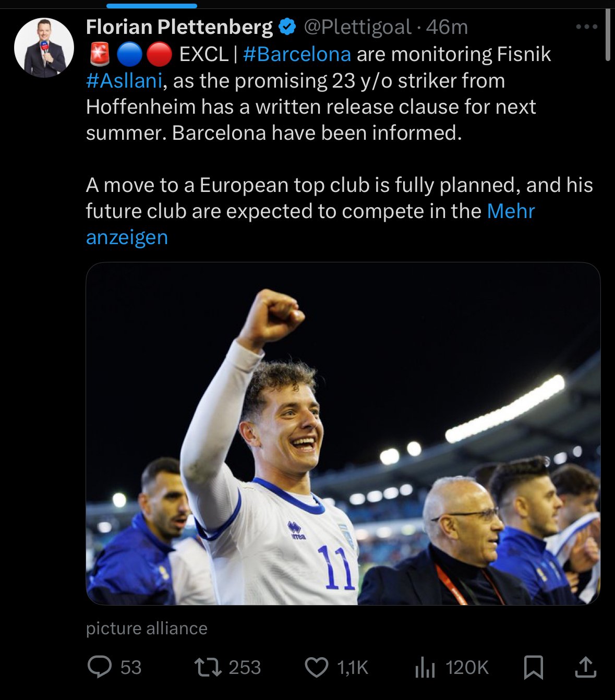This screenshot has width=615, height=700.
Task: Select the active tab indicator at top
Action: pos(152,6)
